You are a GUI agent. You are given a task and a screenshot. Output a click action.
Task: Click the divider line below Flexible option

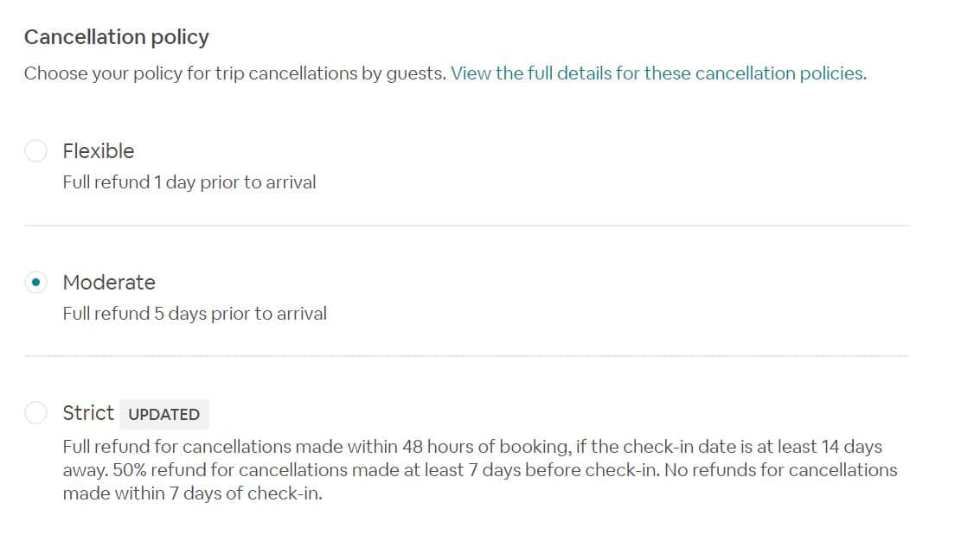[x=466, y=226]
